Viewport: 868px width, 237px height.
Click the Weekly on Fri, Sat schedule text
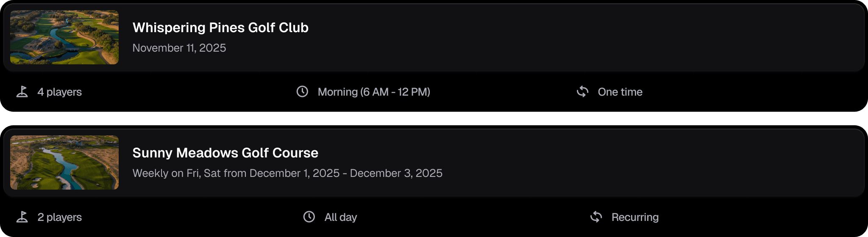click(x=287, y=173)
